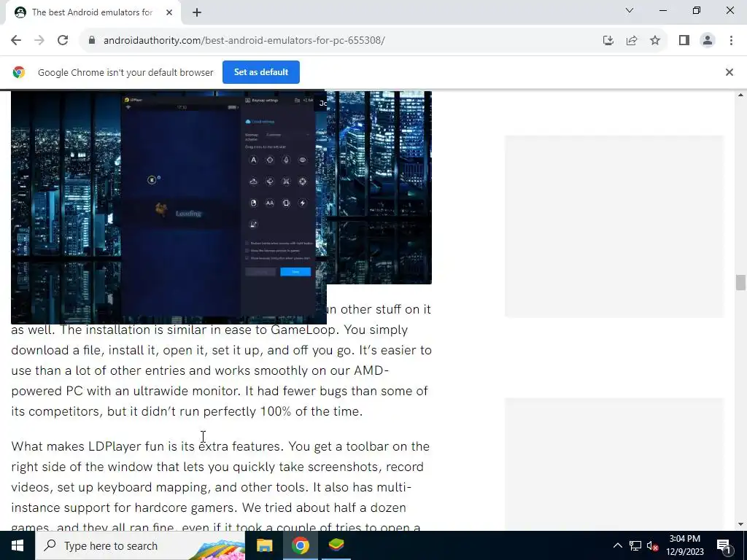Select the Android emulators tab
747x560 pixels.
[x=91, y=12]
